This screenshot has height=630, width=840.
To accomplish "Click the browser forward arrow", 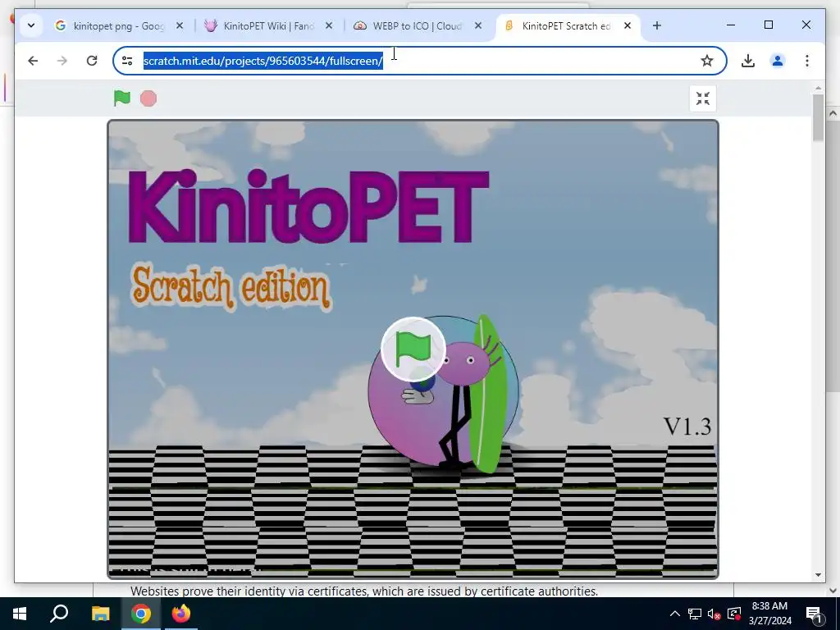I will click(x=62, y=61).
